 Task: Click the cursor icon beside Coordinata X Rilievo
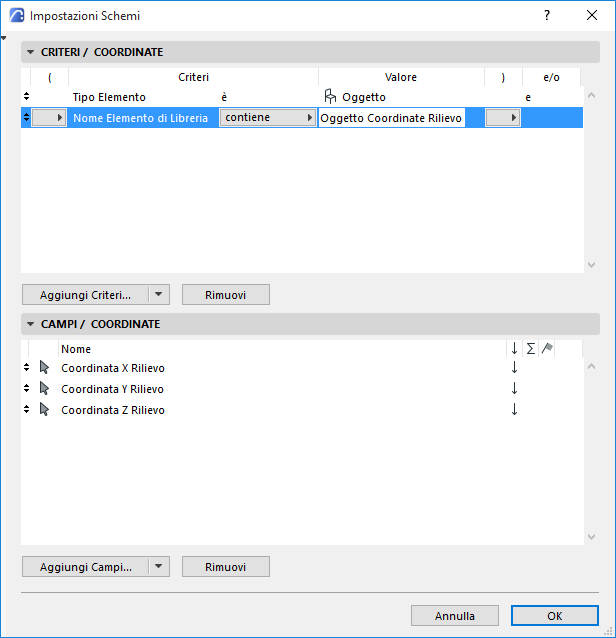pos(44,368)
